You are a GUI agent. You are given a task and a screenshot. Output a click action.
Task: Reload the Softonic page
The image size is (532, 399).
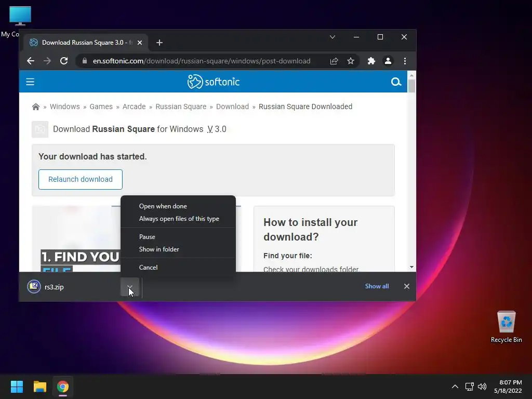tap(64, 61)
